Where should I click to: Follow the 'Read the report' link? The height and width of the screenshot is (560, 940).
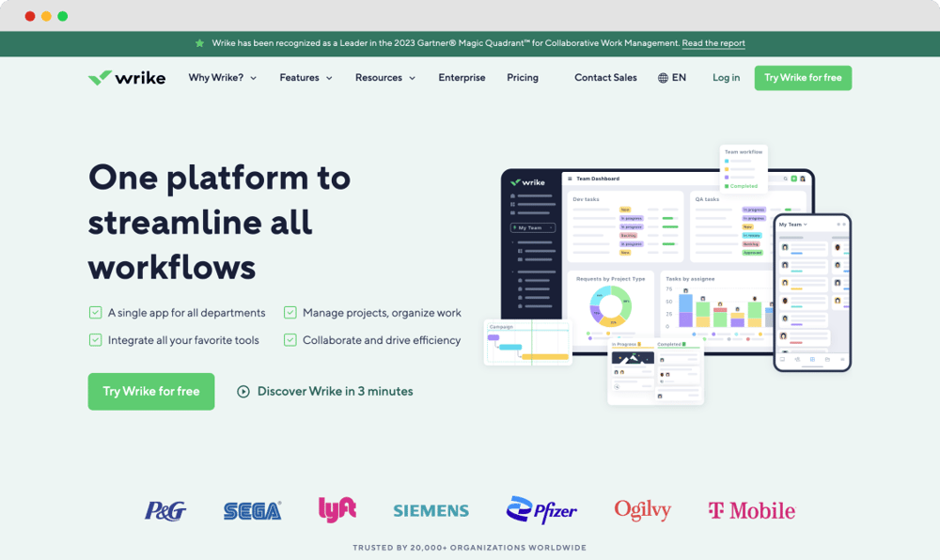[713, 43]
